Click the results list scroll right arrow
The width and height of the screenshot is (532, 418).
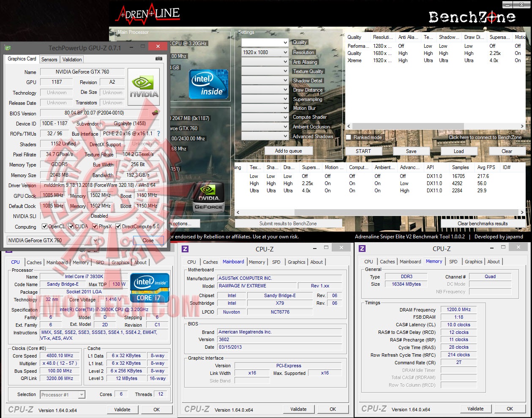[x=522, y=212]
